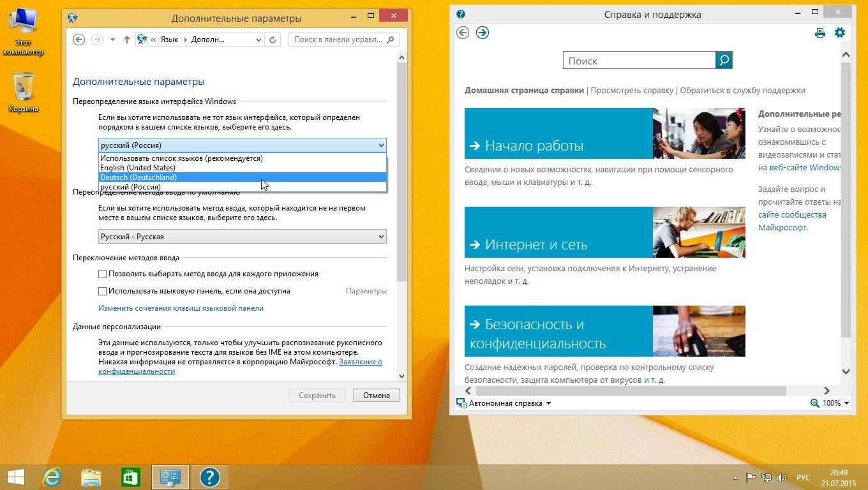This screenshot has width=868, height=490.
Task: Go back in the Control Panel window
Action: coord(79,40)
